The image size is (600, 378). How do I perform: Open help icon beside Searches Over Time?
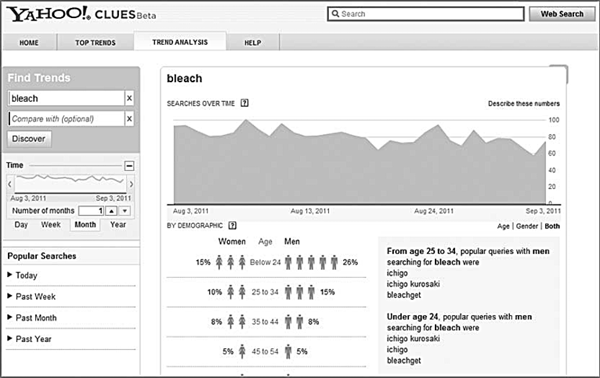coord(245,103)
